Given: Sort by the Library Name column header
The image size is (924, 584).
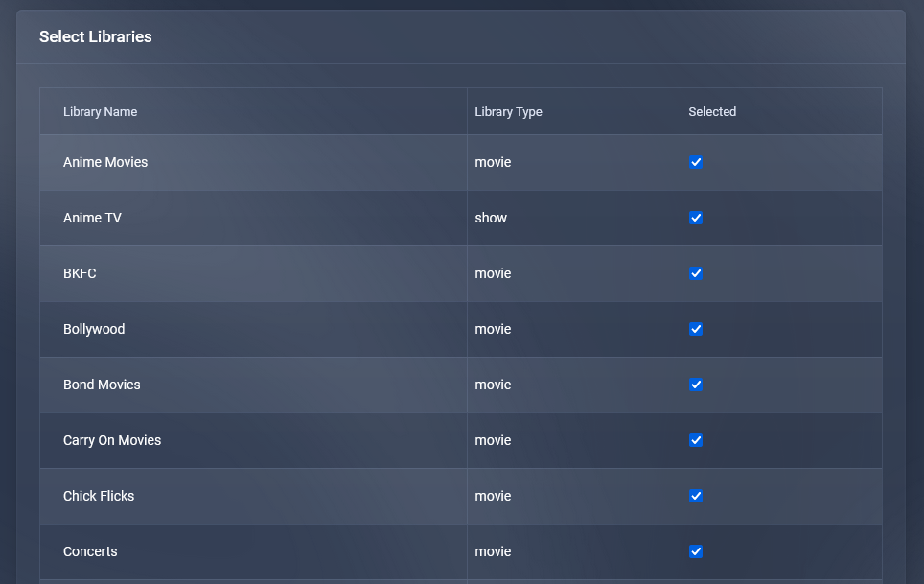Looking at the screenshot, I should point(100,112).
